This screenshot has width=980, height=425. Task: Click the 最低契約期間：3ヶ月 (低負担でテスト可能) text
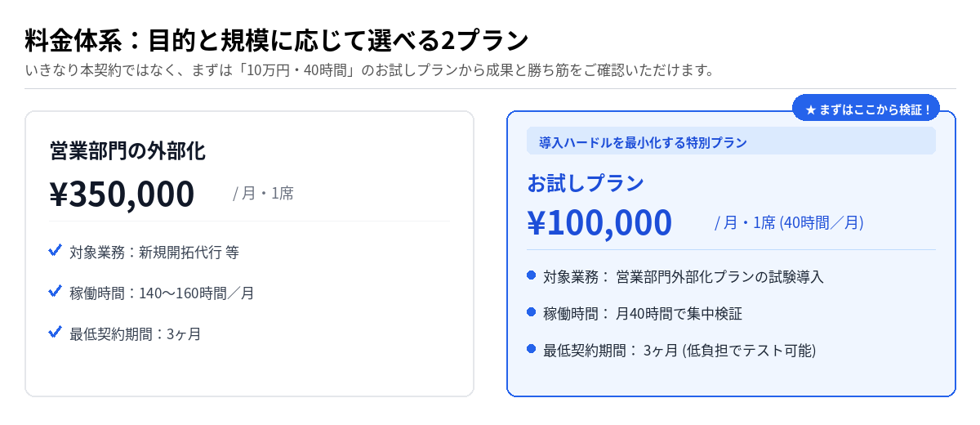point(679,351)
